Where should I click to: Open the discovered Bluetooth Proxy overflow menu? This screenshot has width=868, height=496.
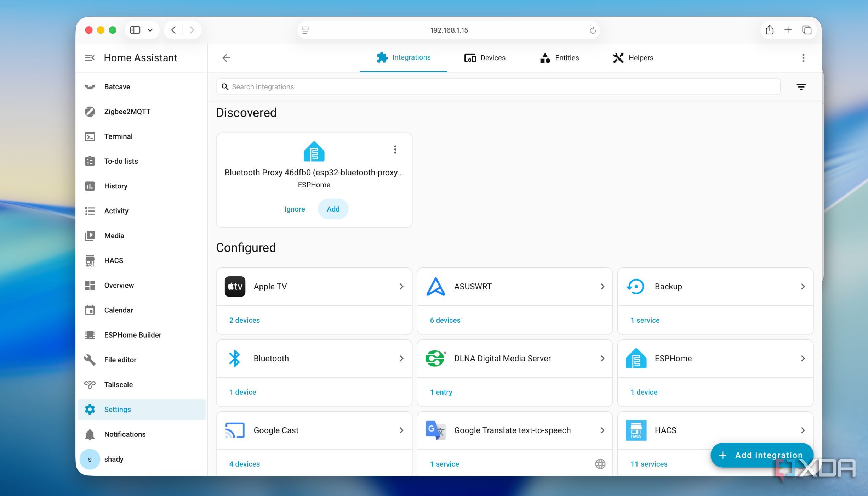(395, 149)
